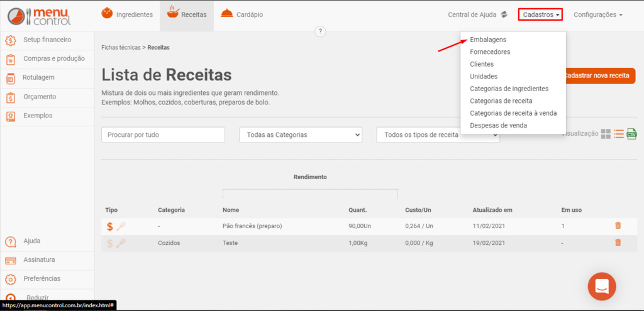Delete Pão francês recipe with trash icon
Viewport: 644px width, 311px height.
point(618,226)
